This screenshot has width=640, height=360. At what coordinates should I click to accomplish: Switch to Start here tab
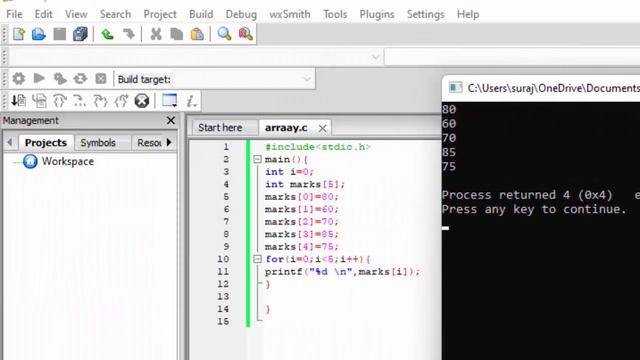tap(220, 128)
